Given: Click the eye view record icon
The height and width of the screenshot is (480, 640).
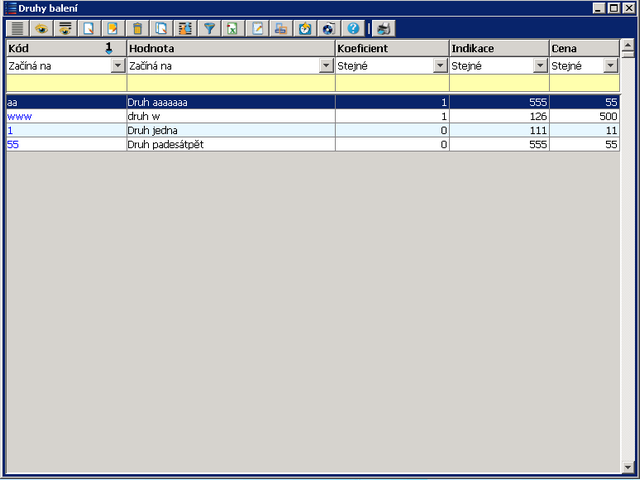Looking at the screenshot, I should click(41, 29).
